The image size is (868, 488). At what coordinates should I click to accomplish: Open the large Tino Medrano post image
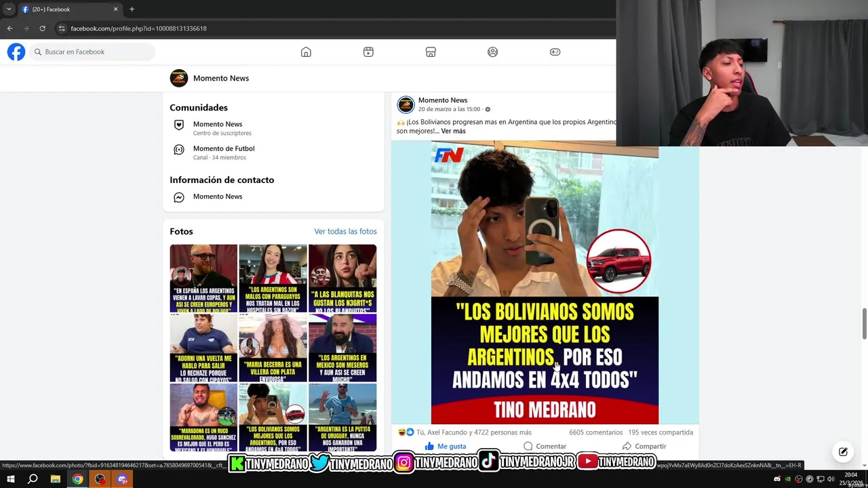tap(545, 283)
